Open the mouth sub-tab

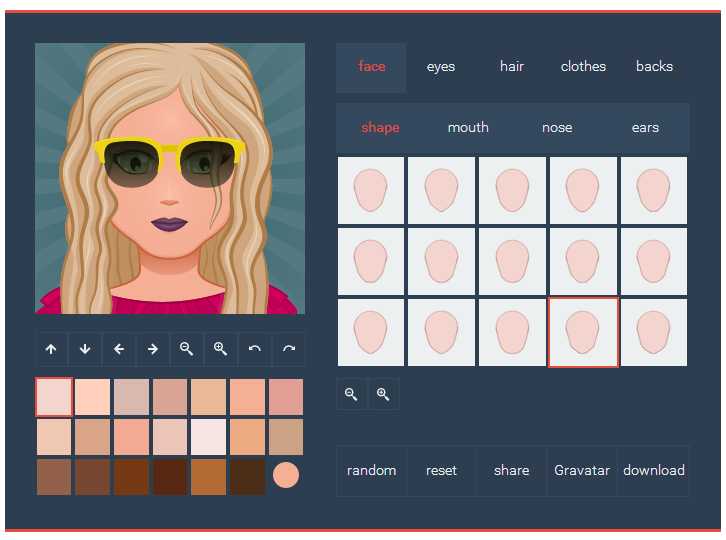[468, 128]
